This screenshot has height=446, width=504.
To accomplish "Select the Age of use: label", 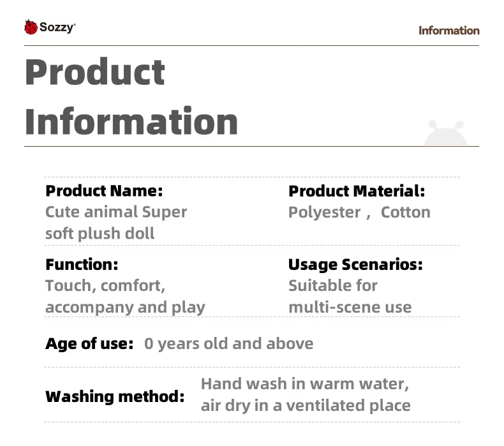I will (89, 344).
